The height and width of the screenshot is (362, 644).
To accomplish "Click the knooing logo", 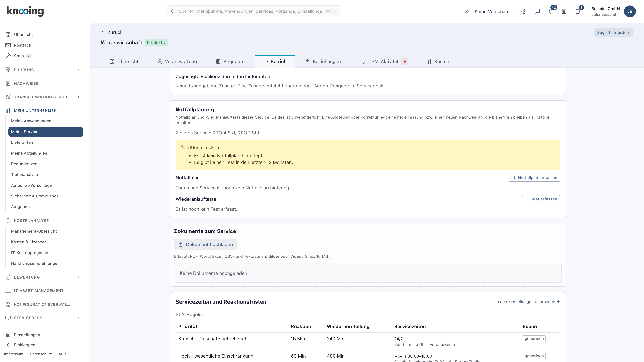I will [x=25, y=11].
